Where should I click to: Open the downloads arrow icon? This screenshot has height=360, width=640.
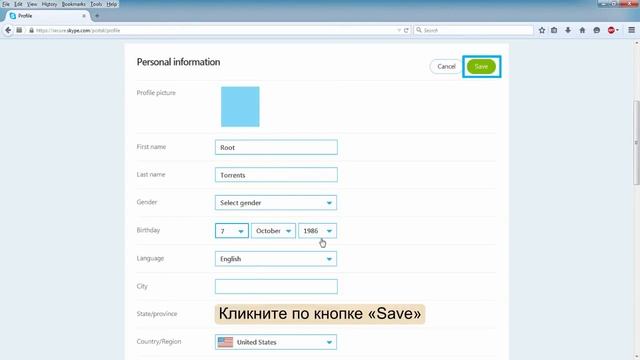(568, 30)
